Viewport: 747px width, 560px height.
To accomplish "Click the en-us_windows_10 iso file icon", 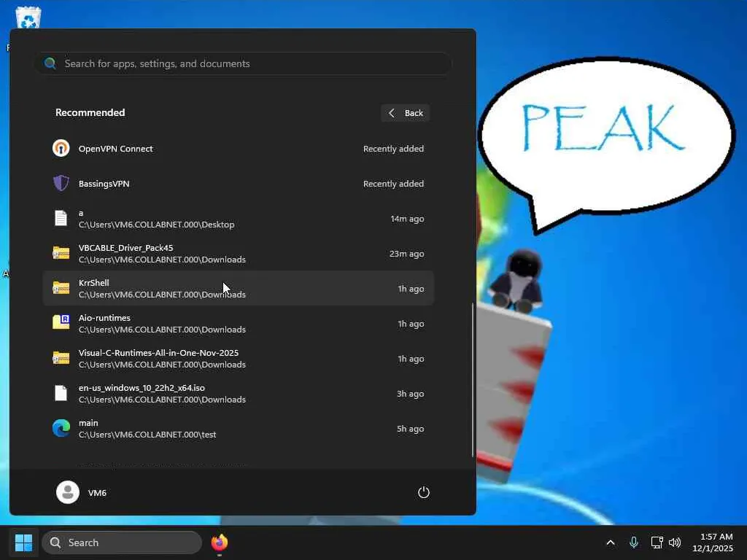I will tap(61, 393).
